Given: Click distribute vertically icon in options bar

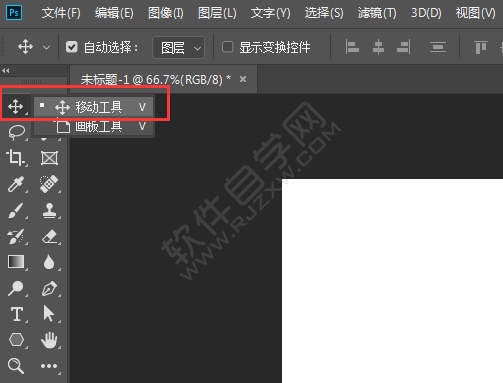Looking at the screenshot, I should point(438,47).
